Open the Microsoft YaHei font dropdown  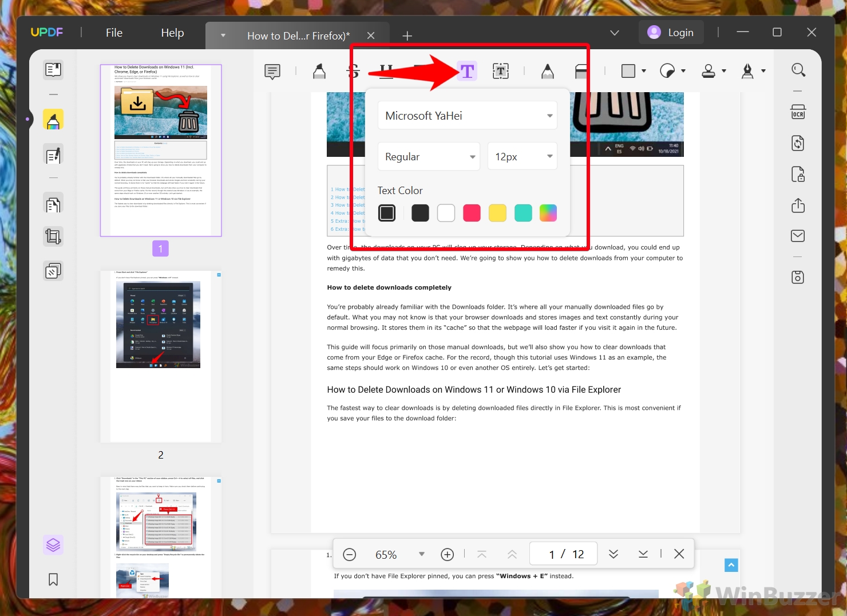467,116
